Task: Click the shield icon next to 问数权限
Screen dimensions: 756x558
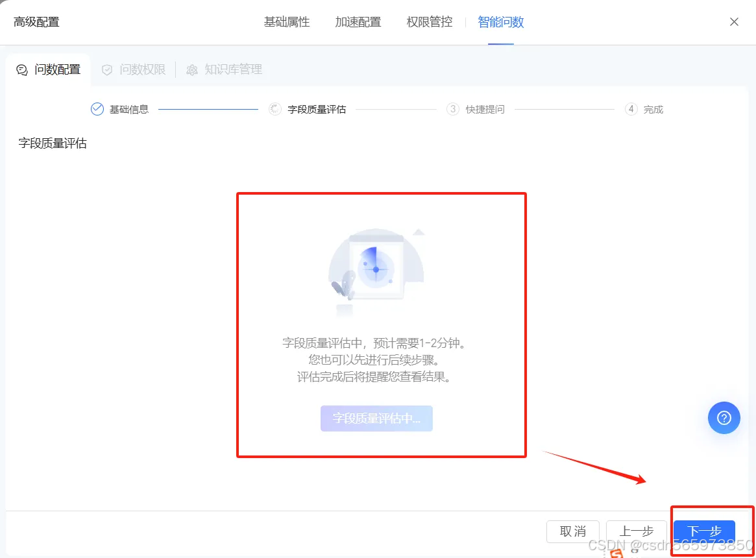Action: point(107,69)
